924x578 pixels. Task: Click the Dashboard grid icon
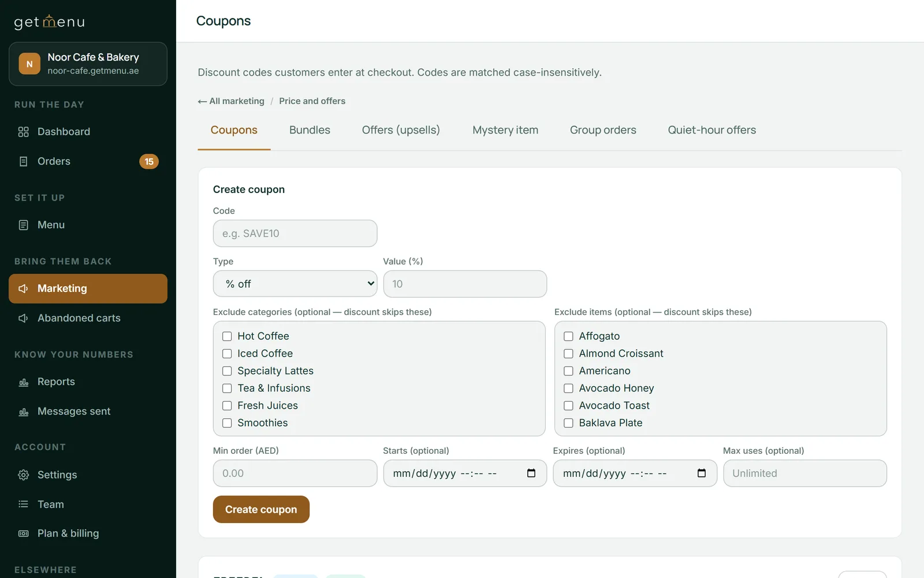23,132
